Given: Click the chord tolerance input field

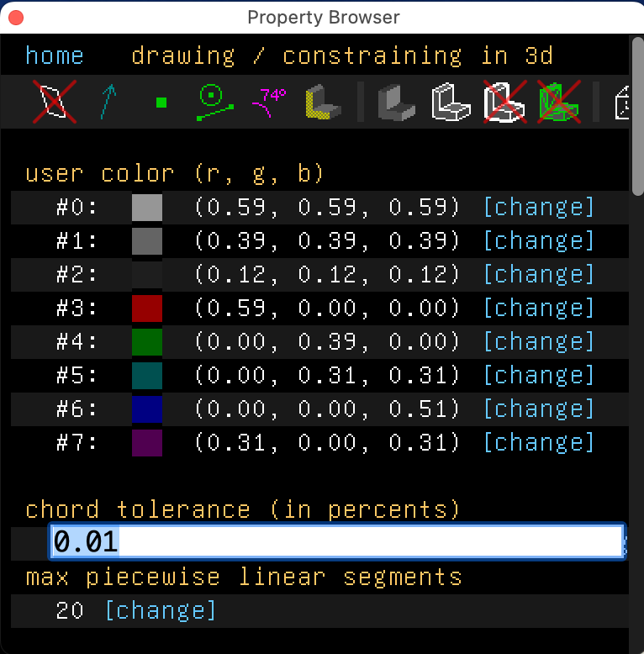Looking at the screenshot, I should coord(336,542).
